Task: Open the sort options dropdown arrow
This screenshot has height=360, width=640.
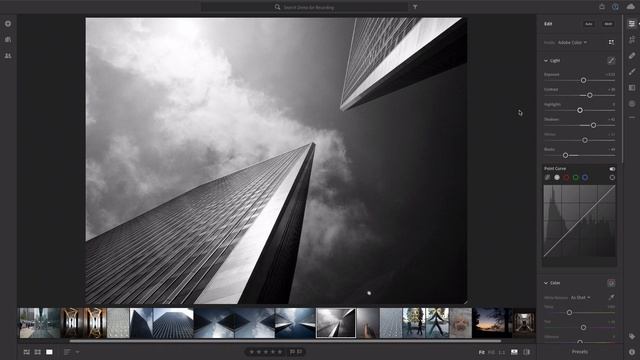Action: tap(77, 352)
